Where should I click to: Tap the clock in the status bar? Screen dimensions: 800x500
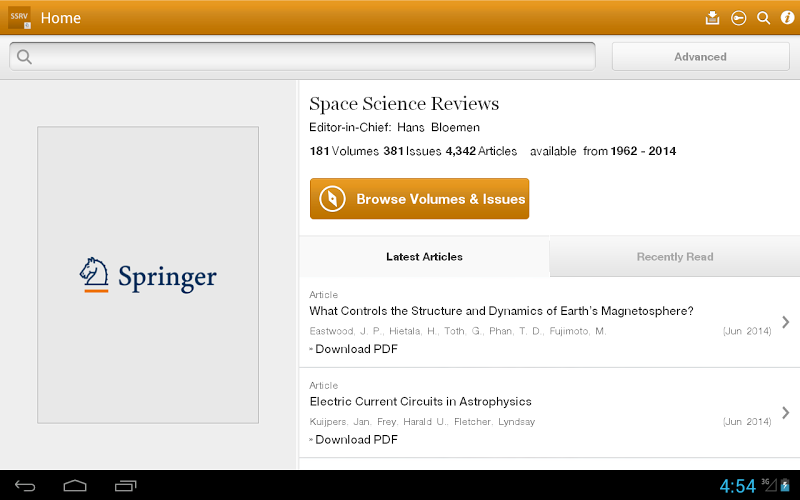point(738,486)
